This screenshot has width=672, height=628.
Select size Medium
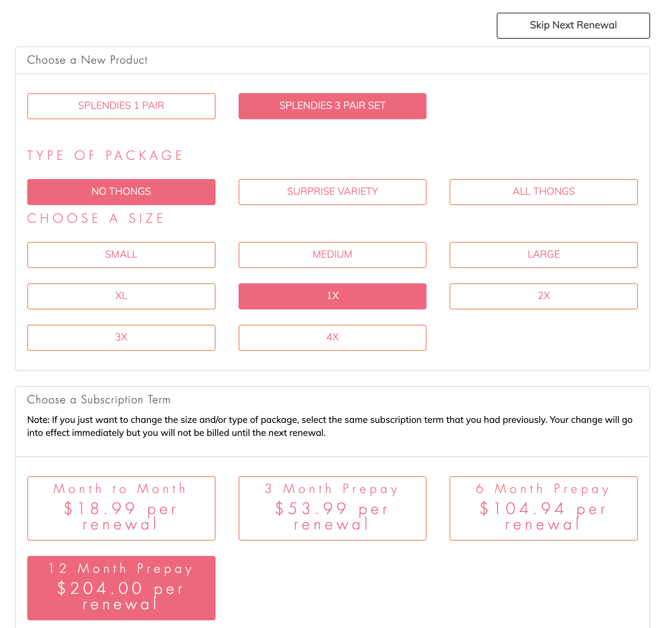[332, 255]
